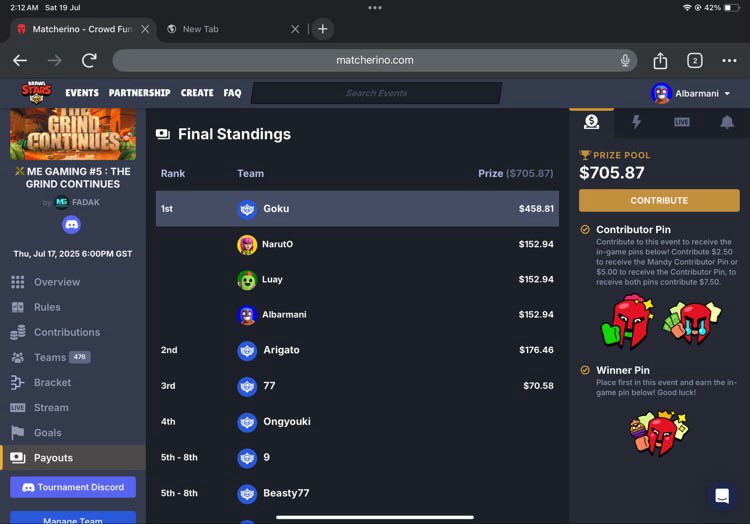The height and width of the screenshot is (524, 750).
Task: Click the matcherino.com address bar
Action: [x=375, y=60]
